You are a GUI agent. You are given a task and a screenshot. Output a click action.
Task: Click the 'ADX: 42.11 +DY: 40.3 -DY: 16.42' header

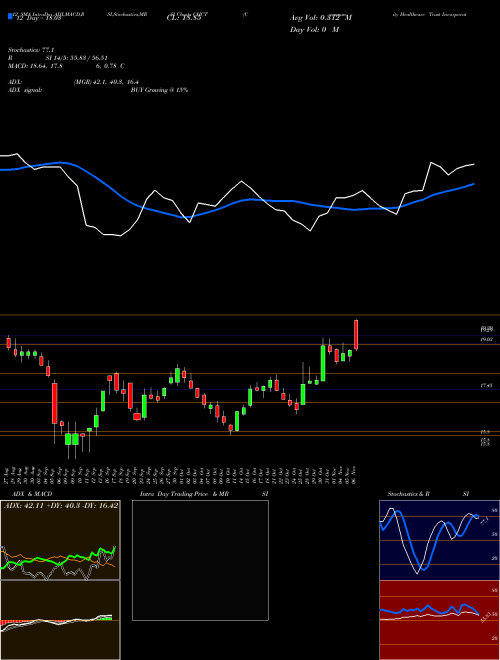point(61,505)
